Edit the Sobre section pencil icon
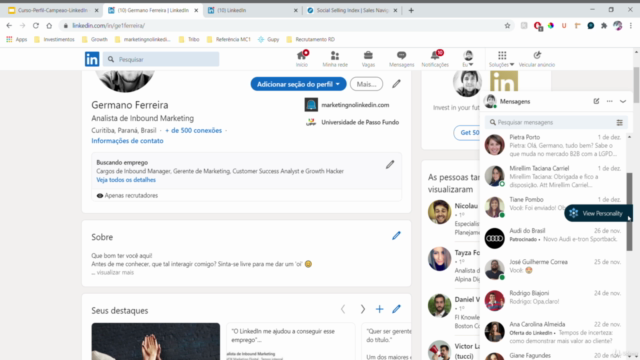Viewport: 640px width, 360px height. [x=396, y=236]
